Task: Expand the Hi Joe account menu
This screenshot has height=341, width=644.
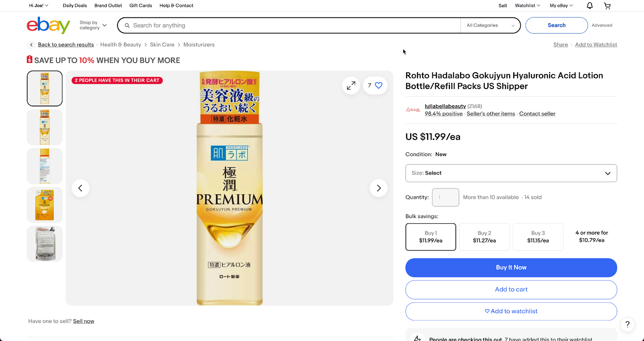Action: [x=38, y=6]
